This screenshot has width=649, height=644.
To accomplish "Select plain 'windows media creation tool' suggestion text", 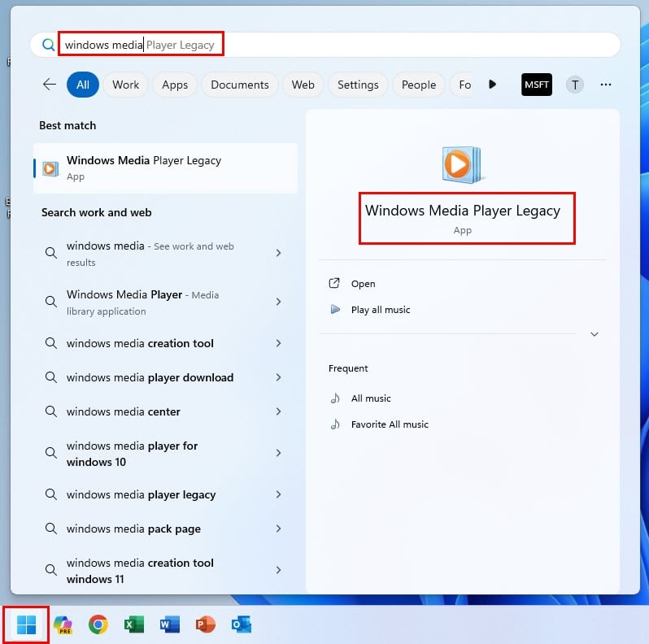I will pos(140,343).
